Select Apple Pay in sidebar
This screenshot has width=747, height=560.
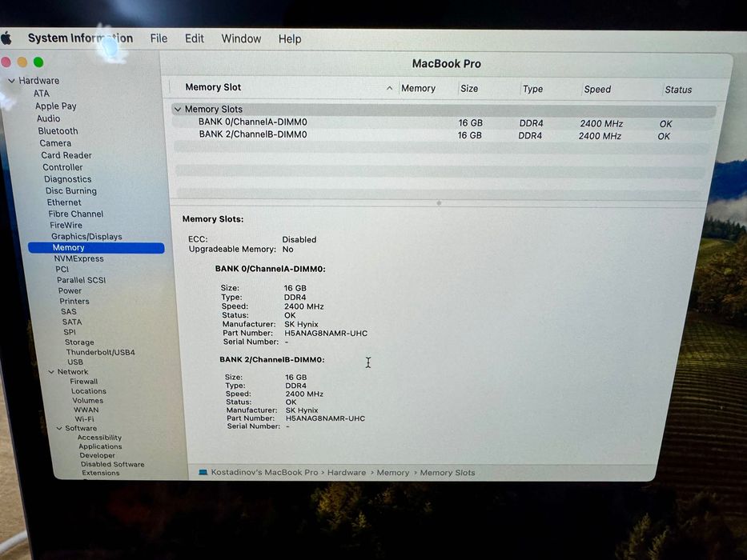click(x=56, y=106)
